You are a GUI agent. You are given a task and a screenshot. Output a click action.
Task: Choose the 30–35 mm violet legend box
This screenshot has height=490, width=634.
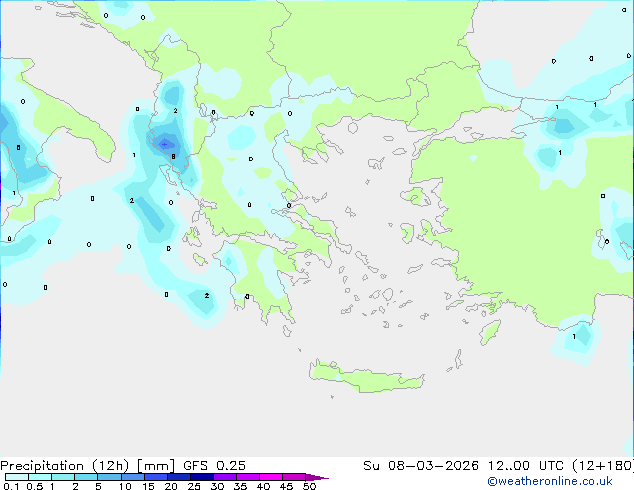coord(224,477)
